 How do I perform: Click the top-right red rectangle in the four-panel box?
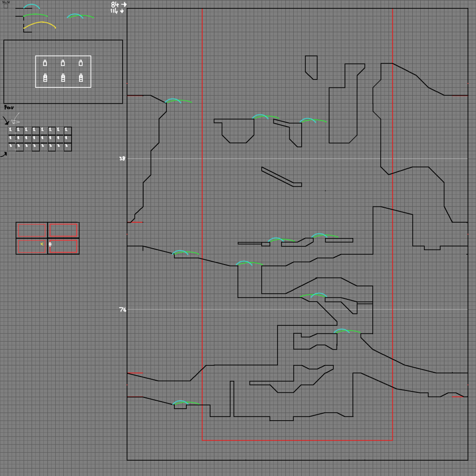(63, 230)
